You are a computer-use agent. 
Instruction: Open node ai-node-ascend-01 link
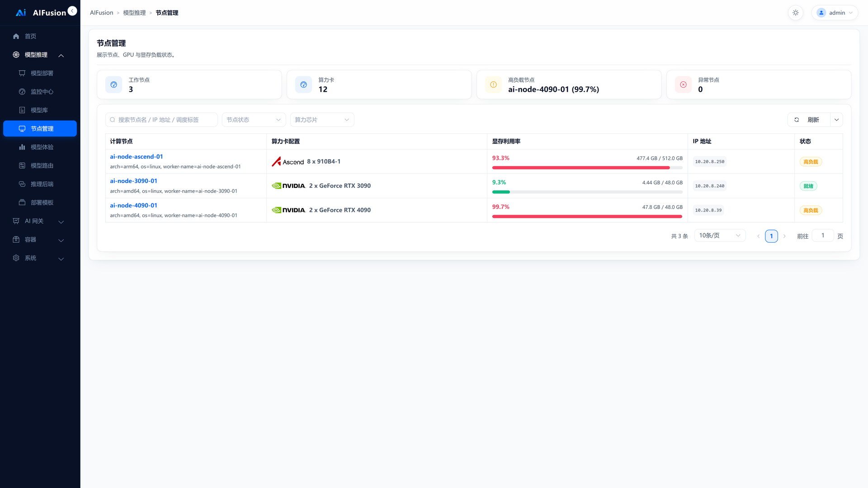137,157
